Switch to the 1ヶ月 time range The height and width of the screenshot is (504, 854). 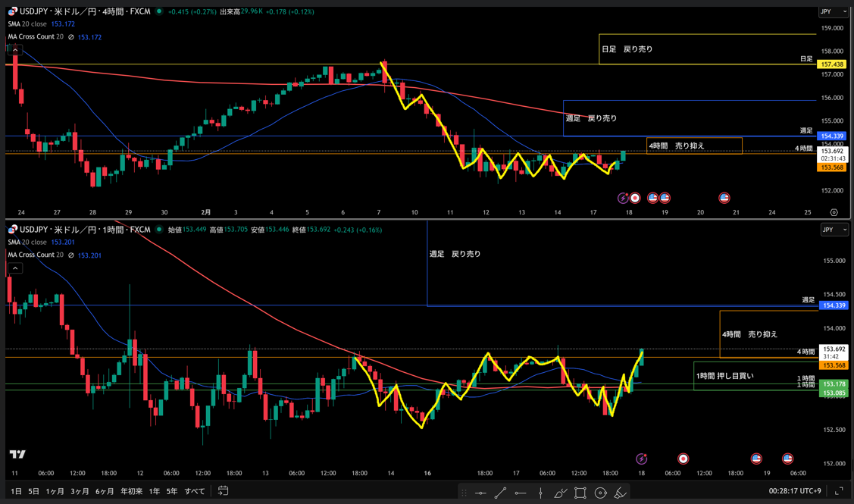pyautogui.click(x=55, y=491)
